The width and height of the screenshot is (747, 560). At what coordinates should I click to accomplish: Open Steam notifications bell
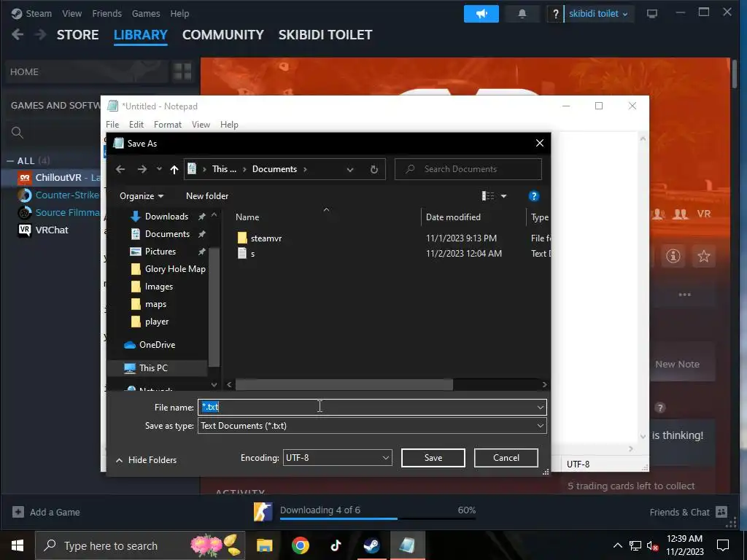pyautogui.click(x=522, y=14)
